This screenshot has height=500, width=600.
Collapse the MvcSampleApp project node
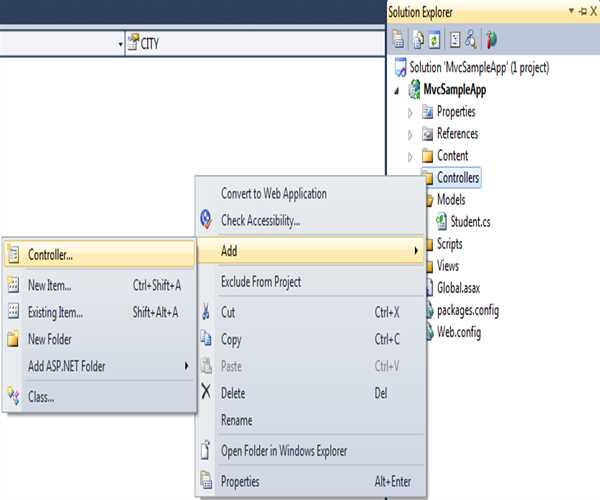click(396, 90)
